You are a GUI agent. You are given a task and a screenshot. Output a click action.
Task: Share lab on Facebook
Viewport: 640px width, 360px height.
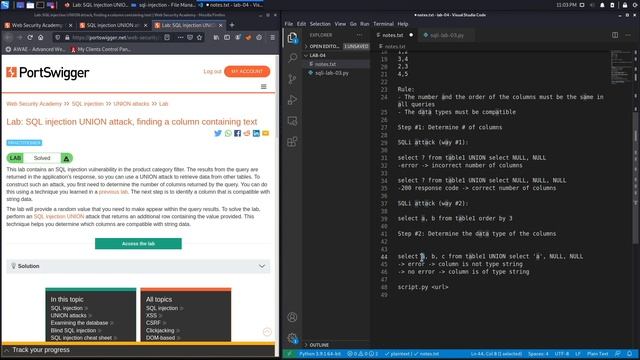(x=237, y=133)
